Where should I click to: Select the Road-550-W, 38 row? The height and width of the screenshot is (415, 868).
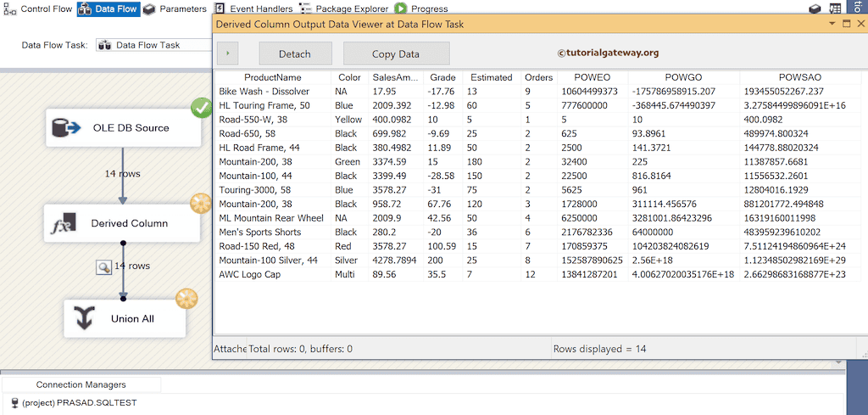(537, 120)
